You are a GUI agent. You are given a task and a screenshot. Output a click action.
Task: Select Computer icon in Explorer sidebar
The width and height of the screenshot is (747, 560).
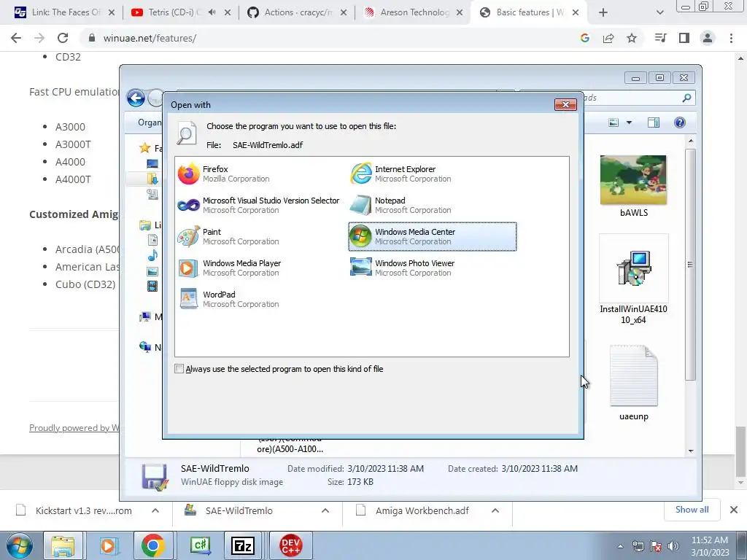point(145,316)
